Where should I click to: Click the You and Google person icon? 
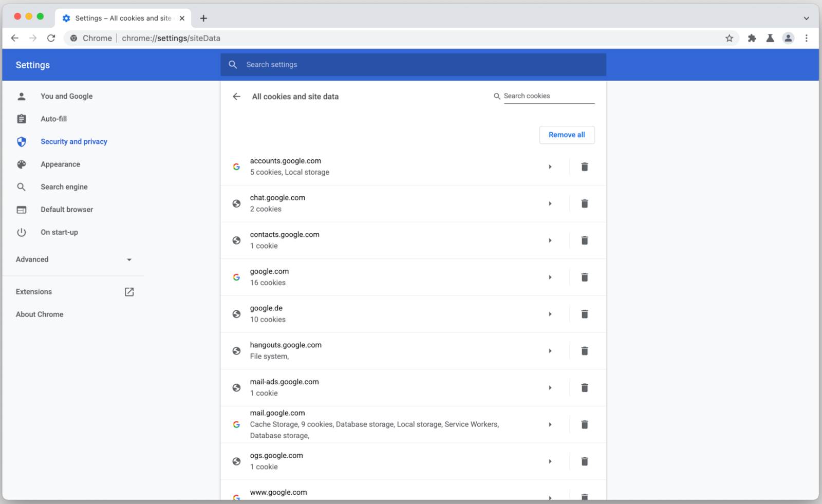pyautogui.click(x=21, y=96)
